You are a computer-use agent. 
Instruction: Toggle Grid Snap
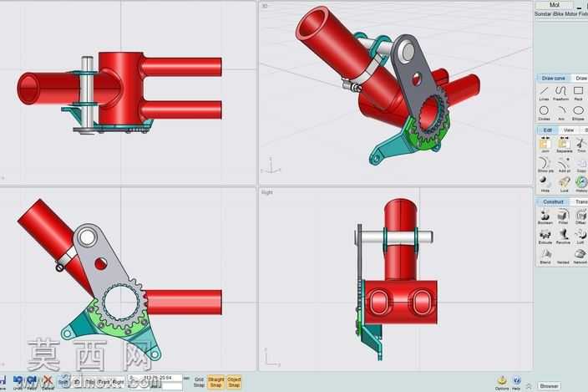(x=199, y=382)
